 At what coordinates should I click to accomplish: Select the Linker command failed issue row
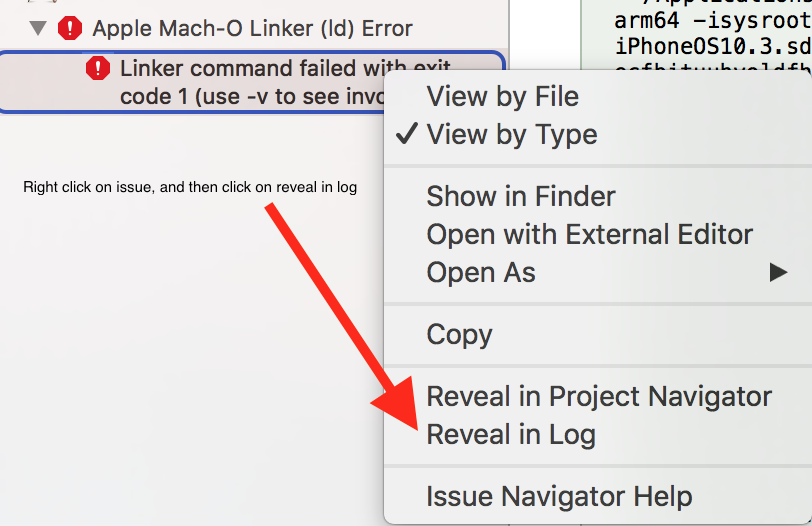(x=250, y=81)
